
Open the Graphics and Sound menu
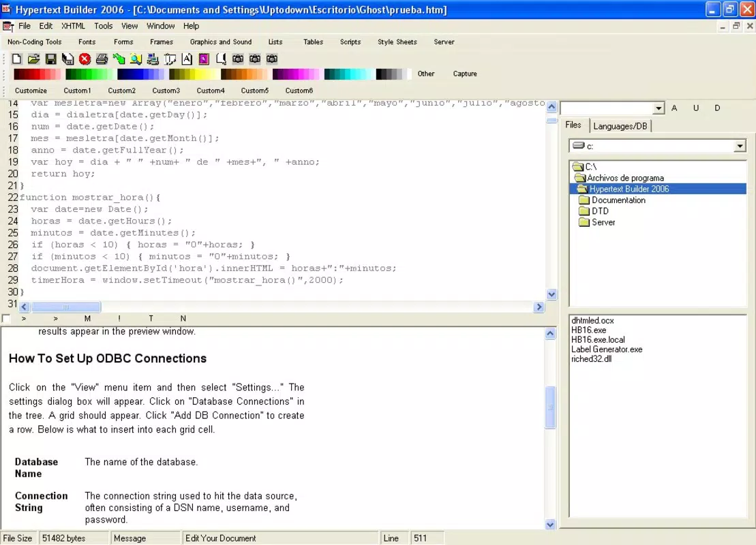(x=221, y=42)
